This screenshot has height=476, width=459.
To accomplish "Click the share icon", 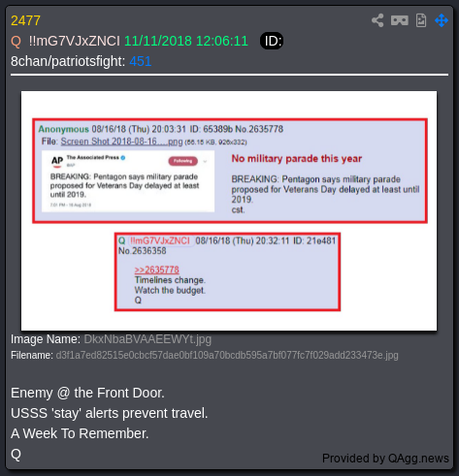I will tap(377, 20).
